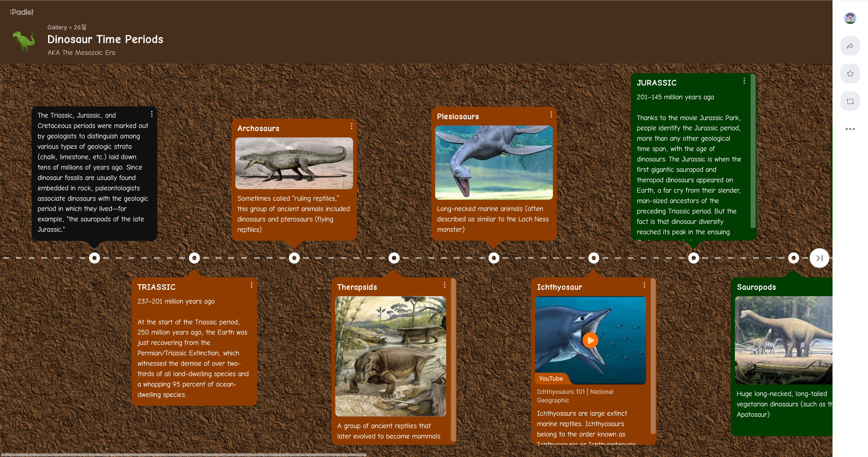The width and height of the screenshot is (868, 457).
Task: Click the green T-Rex padlet icon
Action: 24,40
